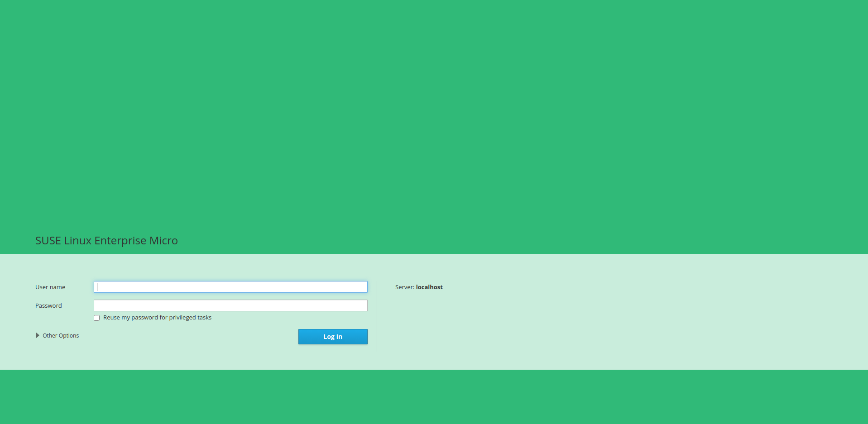
Task: Focus the Password input field
Action: [230, 305]
